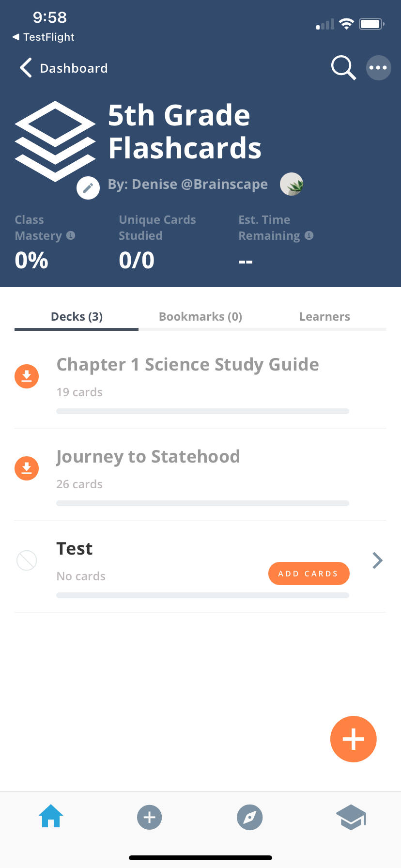The height and width of the screenshot is (868, 401).
Task: Expand the Test deck chevron arrow
Action: click(x=378, y=560)
